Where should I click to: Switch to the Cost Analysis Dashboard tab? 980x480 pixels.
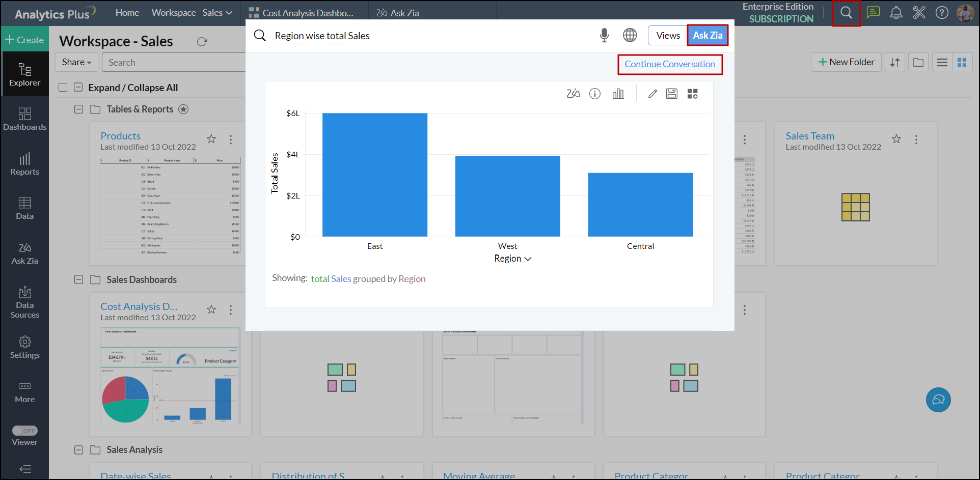coord(302,13)
